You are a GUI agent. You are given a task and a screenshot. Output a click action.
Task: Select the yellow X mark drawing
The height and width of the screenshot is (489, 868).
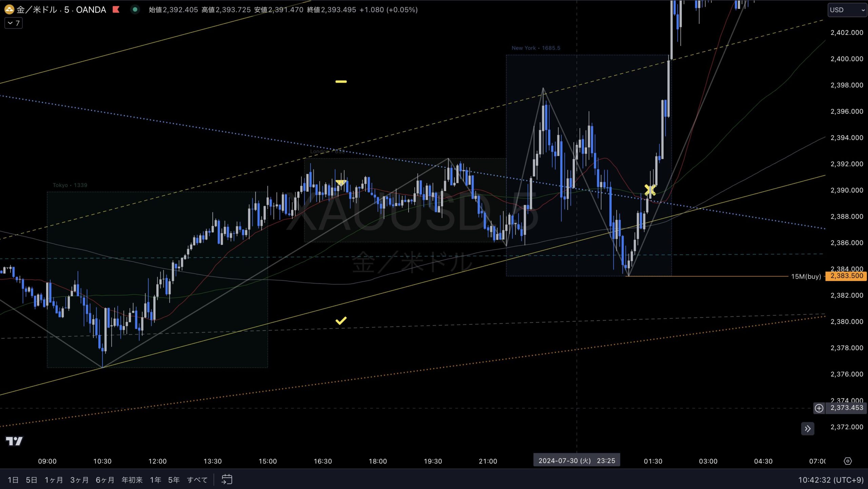click(650, 190)
